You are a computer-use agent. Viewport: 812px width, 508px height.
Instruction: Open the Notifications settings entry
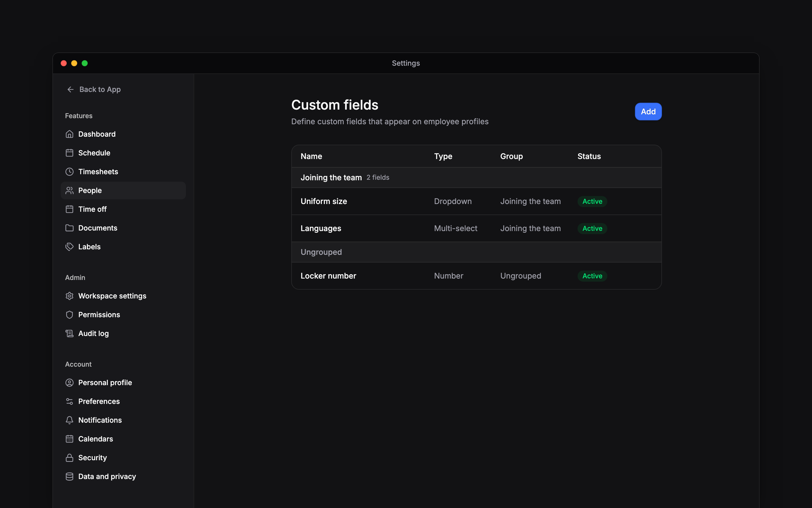(123, 420)
